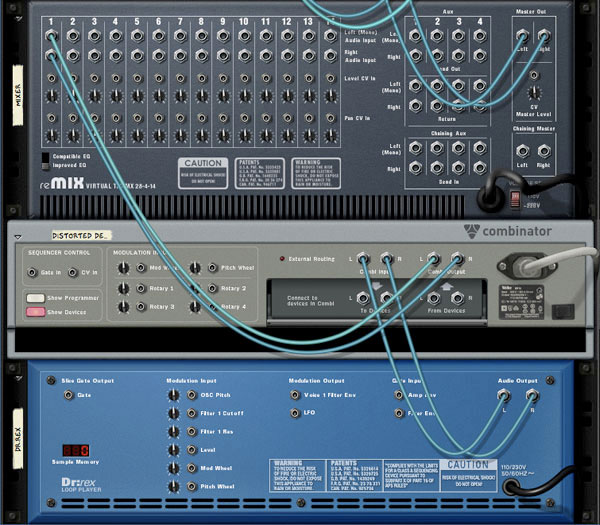Collapse the Combinator device with fold triangle
The width and height of the screenshot is (600, 525).
[x=18, y=237]
